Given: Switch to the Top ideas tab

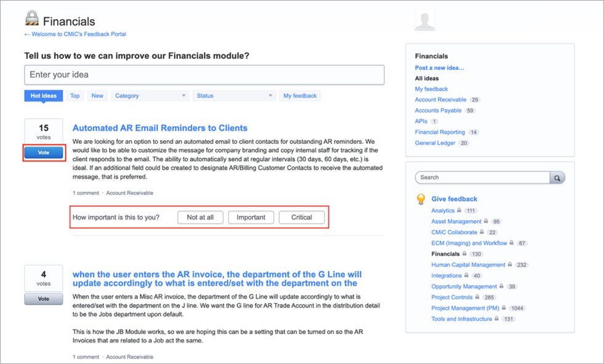Looking at the screenshot, I should (x=74, y=95).
